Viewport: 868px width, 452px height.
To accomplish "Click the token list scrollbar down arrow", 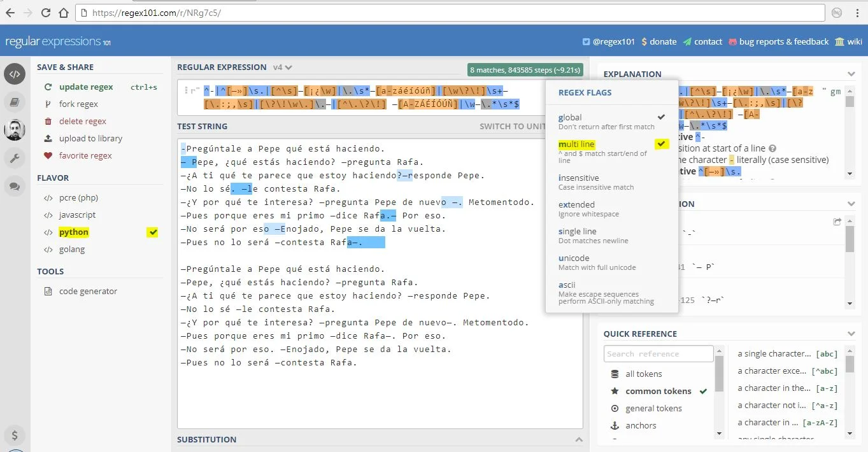I will coord(720,434).
